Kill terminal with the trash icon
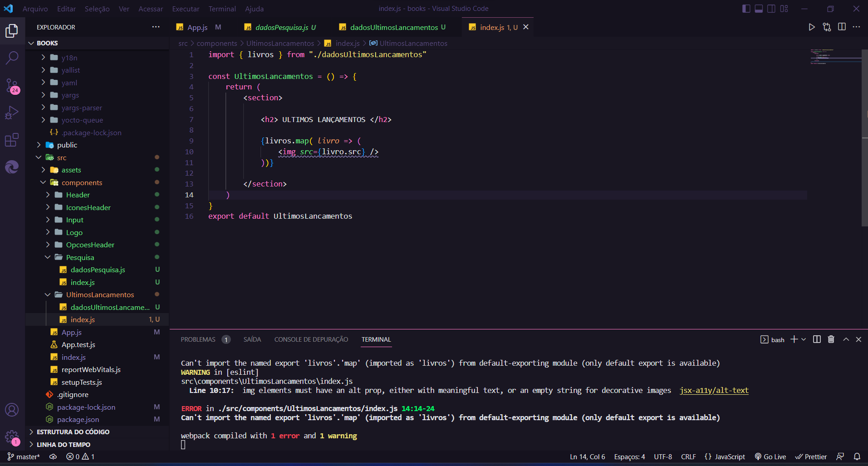 (x=831, y=339)
